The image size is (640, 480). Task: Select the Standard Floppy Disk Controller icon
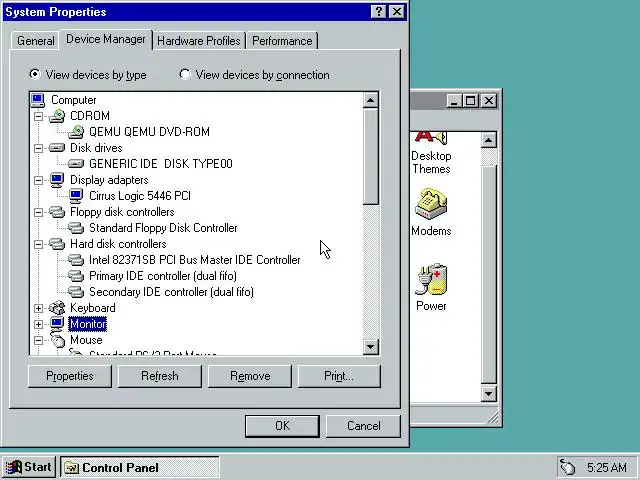pyautogui.click(x=76, y=228)
